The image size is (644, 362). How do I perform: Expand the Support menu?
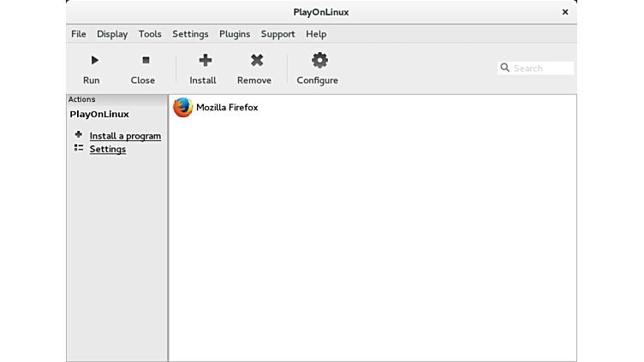pos(277,34)
